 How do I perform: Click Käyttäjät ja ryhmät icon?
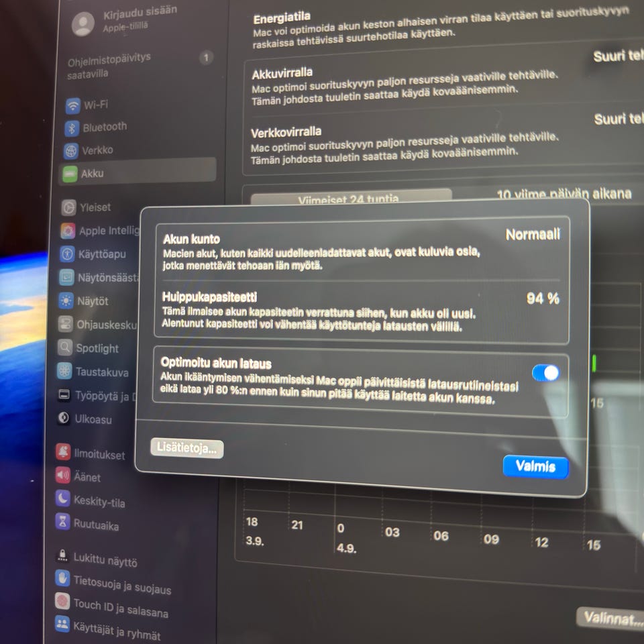[x=62, y=625]
